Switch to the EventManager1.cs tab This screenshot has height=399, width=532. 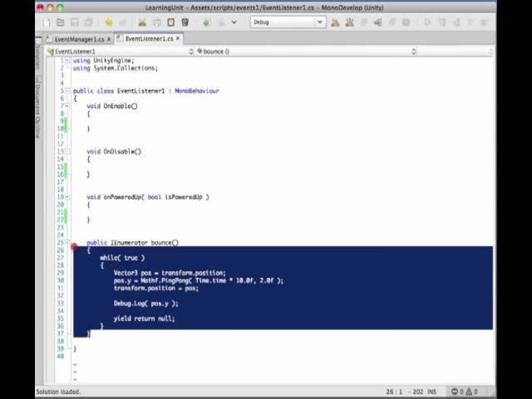tap(79, 39)
